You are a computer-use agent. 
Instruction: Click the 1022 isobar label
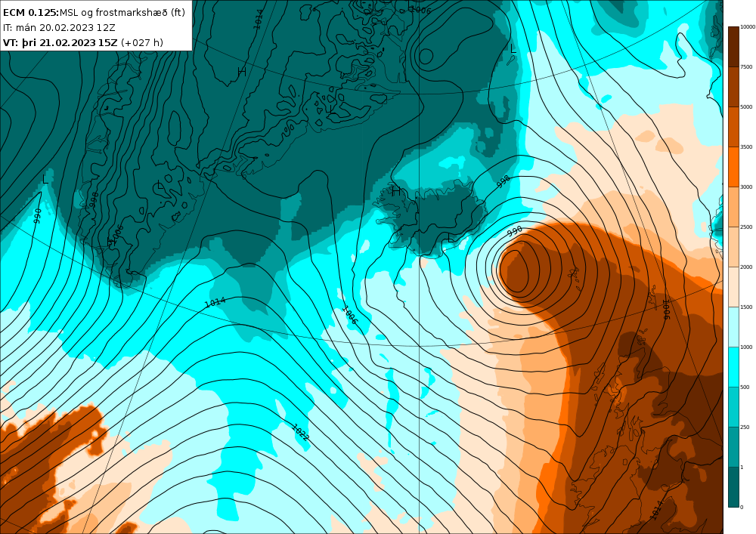coord(300,432)
